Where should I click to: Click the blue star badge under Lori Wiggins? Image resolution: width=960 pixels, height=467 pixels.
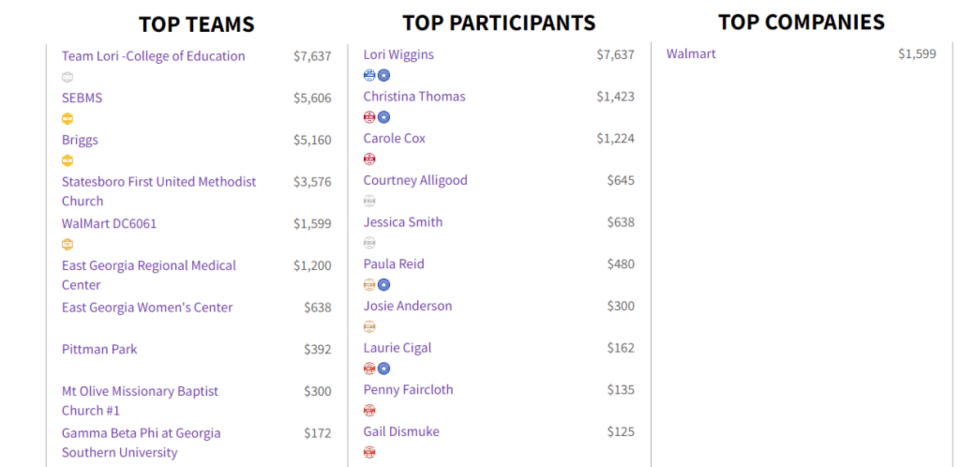tap(384, 75)
